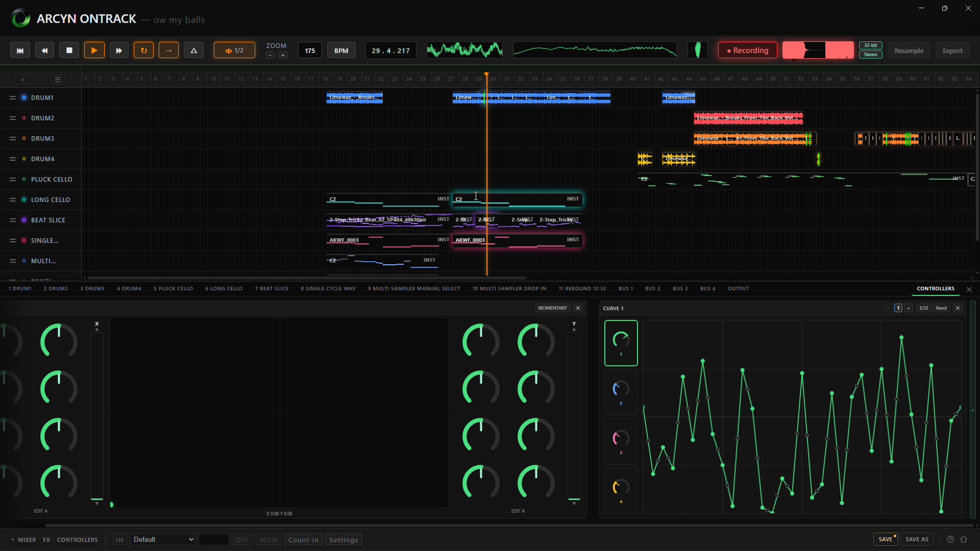The width and height of the screenshot is (980, 551).
Task: Toggle the follow playhead arrow button
Action: 168,51
